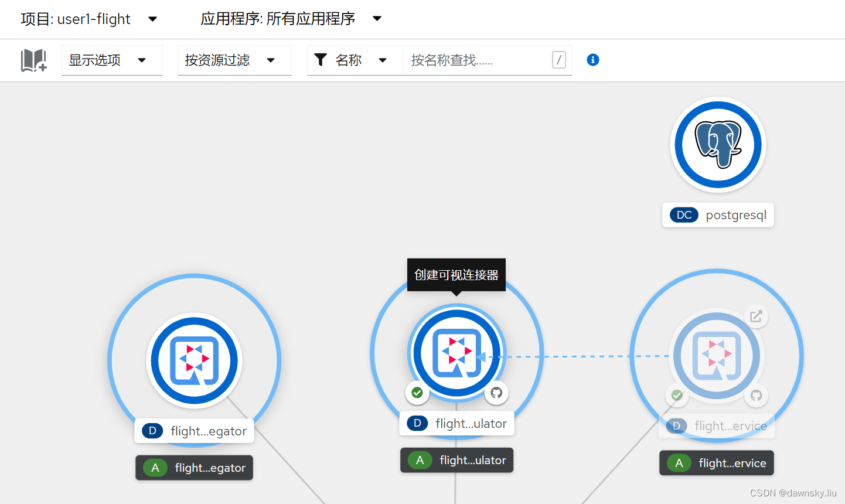Open GitHub source icon on flight...ervice

pyautogui.click(x=757, y=396)
